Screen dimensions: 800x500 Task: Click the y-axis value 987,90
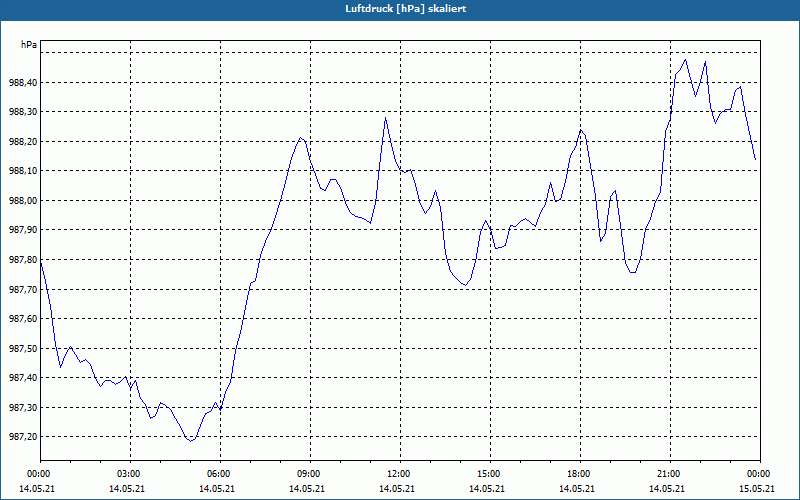(23, 230)
